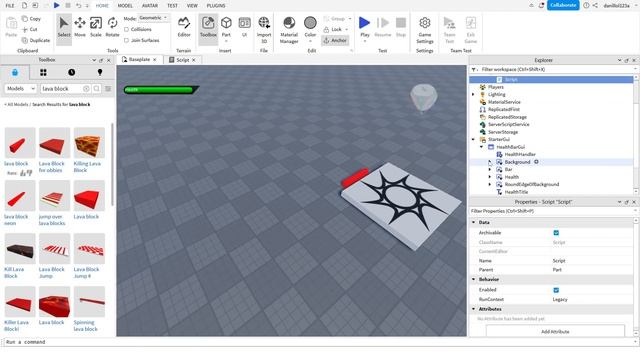Expand the Lighting tree node

(x=473, y=95)
